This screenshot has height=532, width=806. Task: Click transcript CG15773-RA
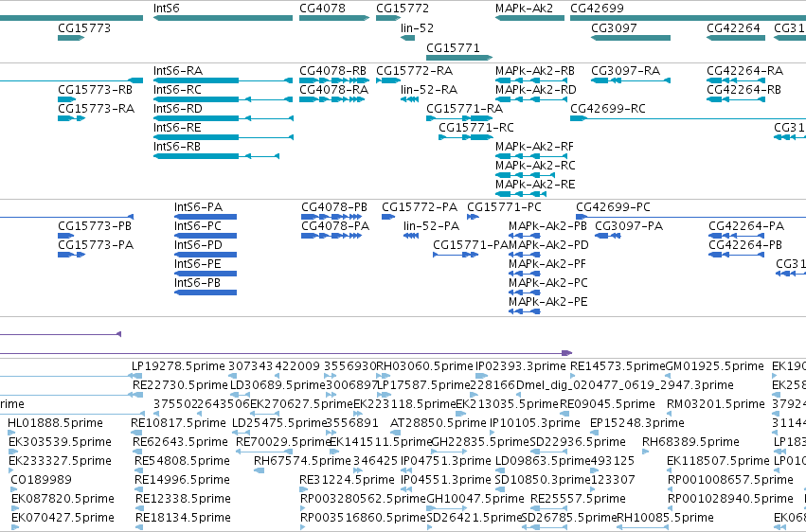tap(71, 118)
